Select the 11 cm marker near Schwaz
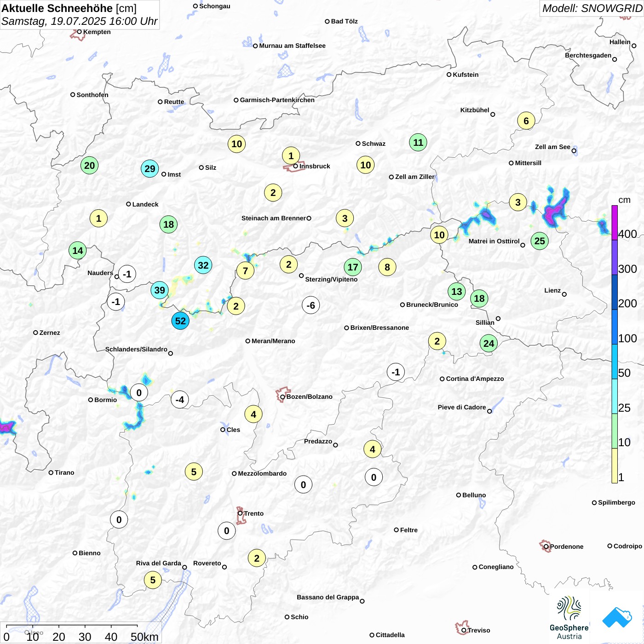644x644 pixels. click(x=418, y=143)
